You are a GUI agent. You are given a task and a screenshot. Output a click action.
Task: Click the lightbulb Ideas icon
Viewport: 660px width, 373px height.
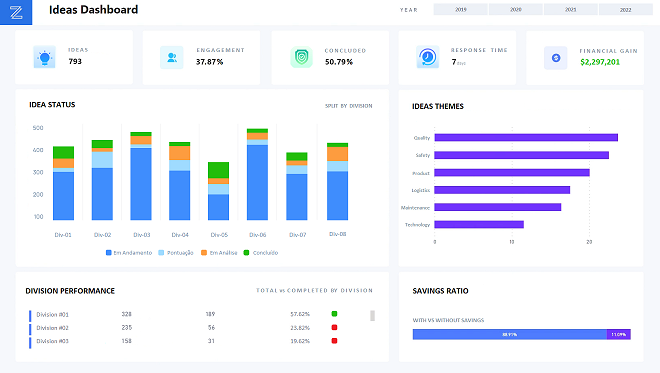(45, 57)
